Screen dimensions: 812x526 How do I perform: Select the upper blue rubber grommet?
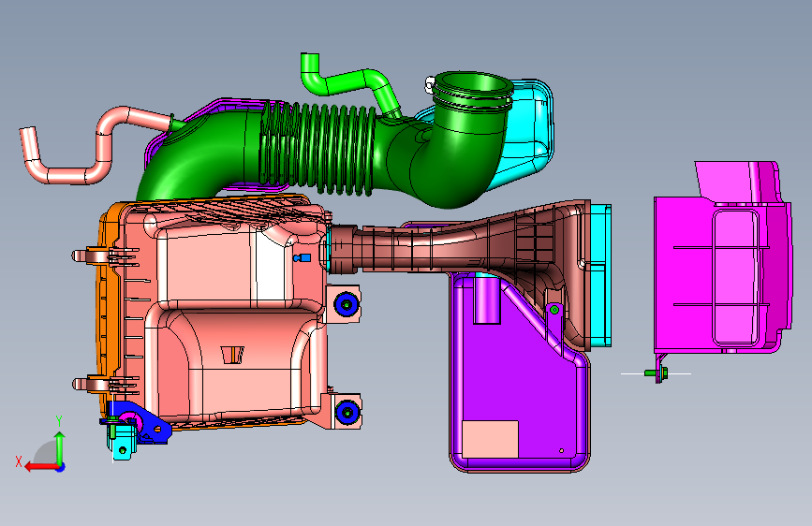pos(347,304)
